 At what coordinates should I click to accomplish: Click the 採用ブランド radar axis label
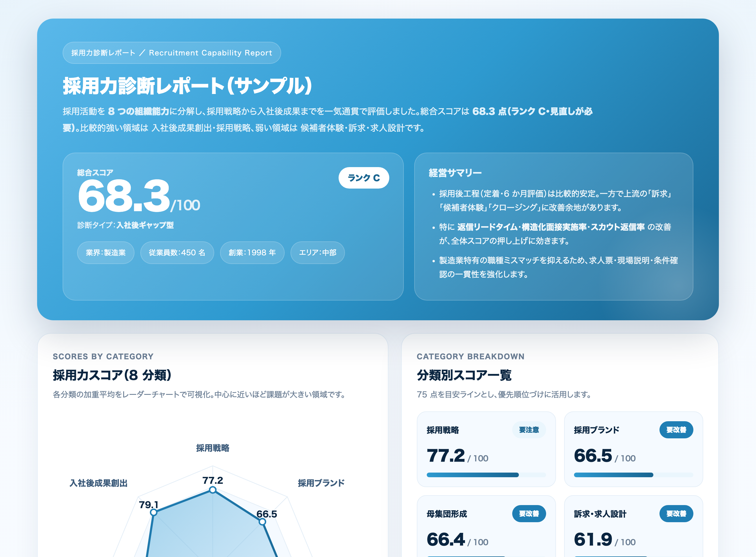click(x=321, y=483)
